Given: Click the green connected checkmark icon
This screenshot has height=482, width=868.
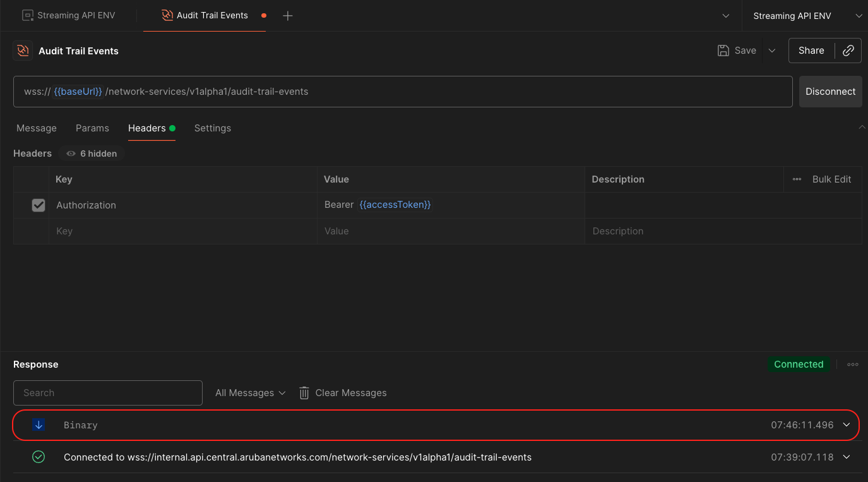Looking at the screenshot, I should pyautogui.click(x=39, y=457).
